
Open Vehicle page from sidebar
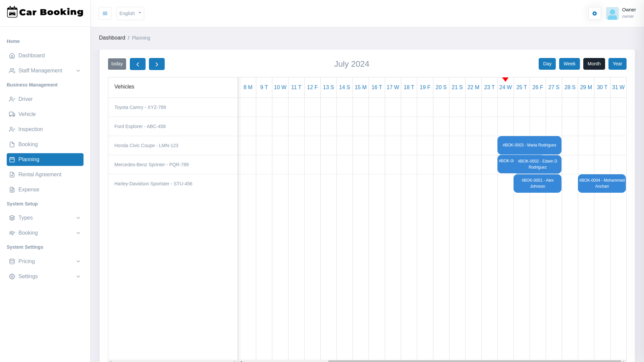coord(27,114)
